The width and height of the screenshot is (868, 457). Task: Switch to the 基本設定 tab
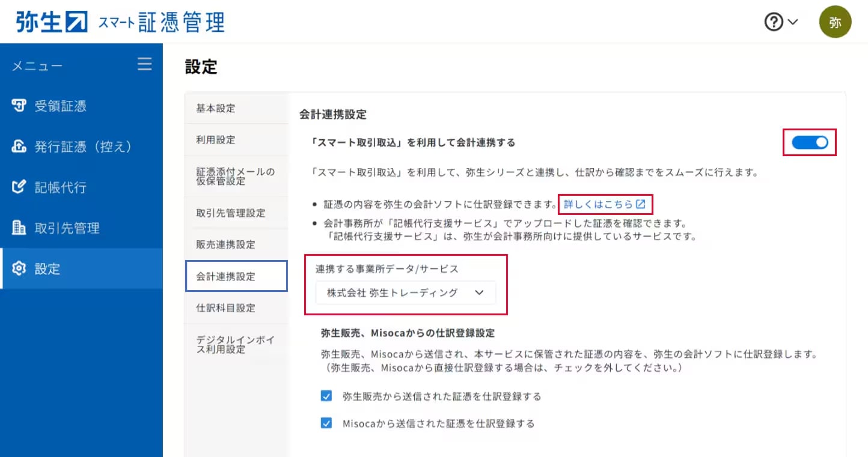point(216,109)
